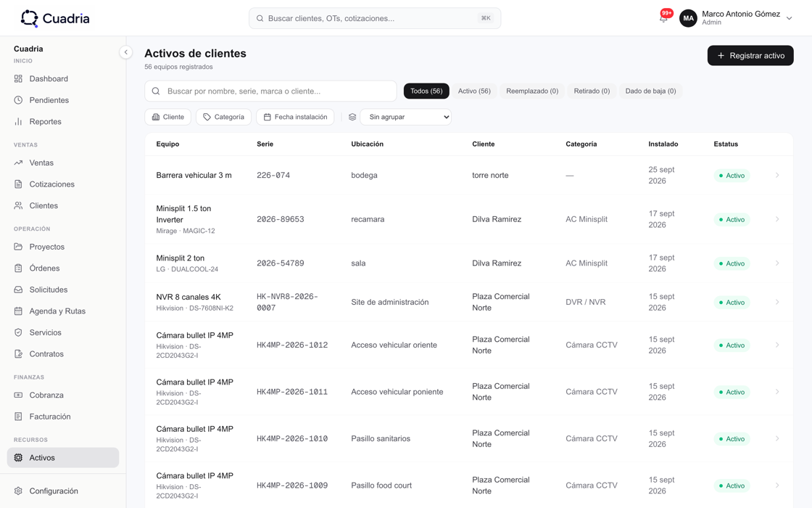
Task: Expand the user menu chevron
Action: (x=790, y=18)
